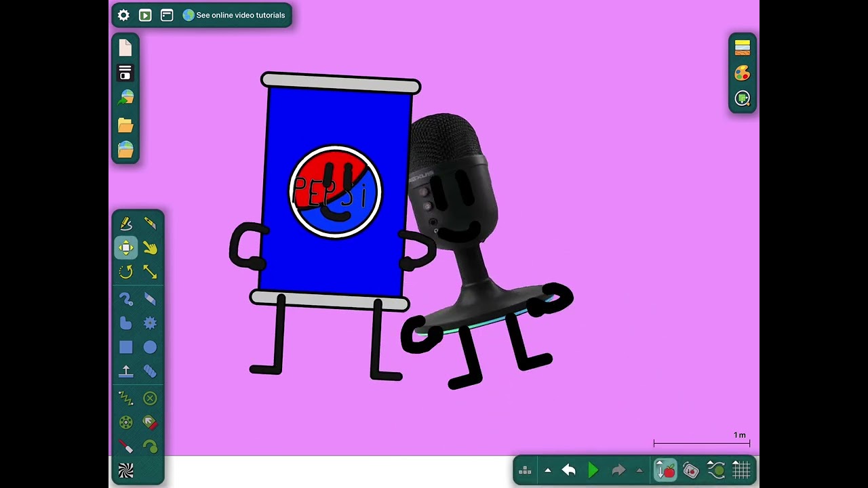The width and height of the screenshot is (868, 488).
Task: Select the Brush tool
Action: (x=126, y=298)
